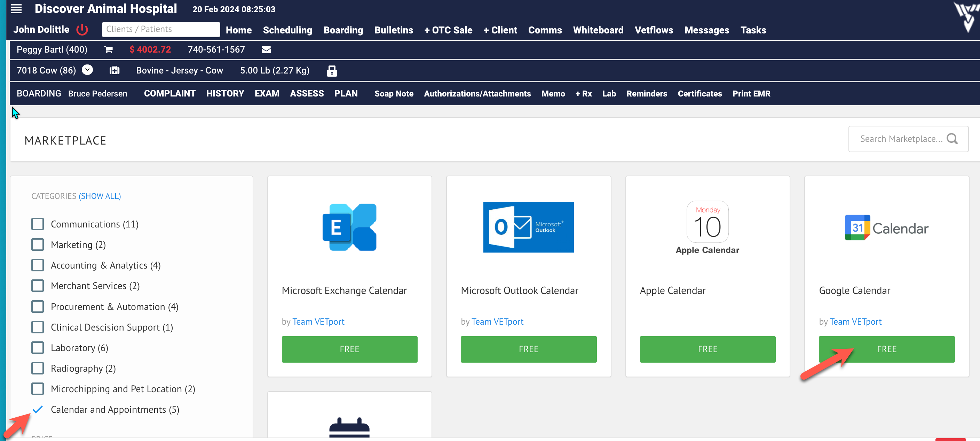Check the Merchant Services (2) category
Viewport: 980px width, 441px height.
37,286
